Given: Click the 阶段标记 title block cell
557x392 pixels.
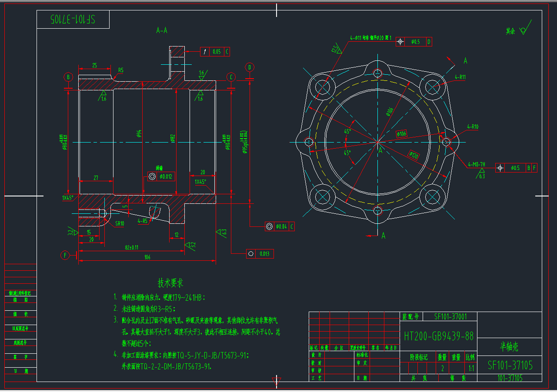Looking at the screenshot, I should [x=419, y=357].
